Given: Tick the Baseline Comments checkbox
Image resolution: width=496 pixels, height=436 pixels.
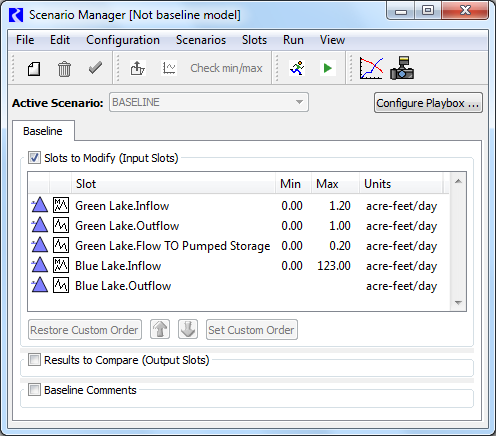Looking at the screenshot, I should [34, 390].
